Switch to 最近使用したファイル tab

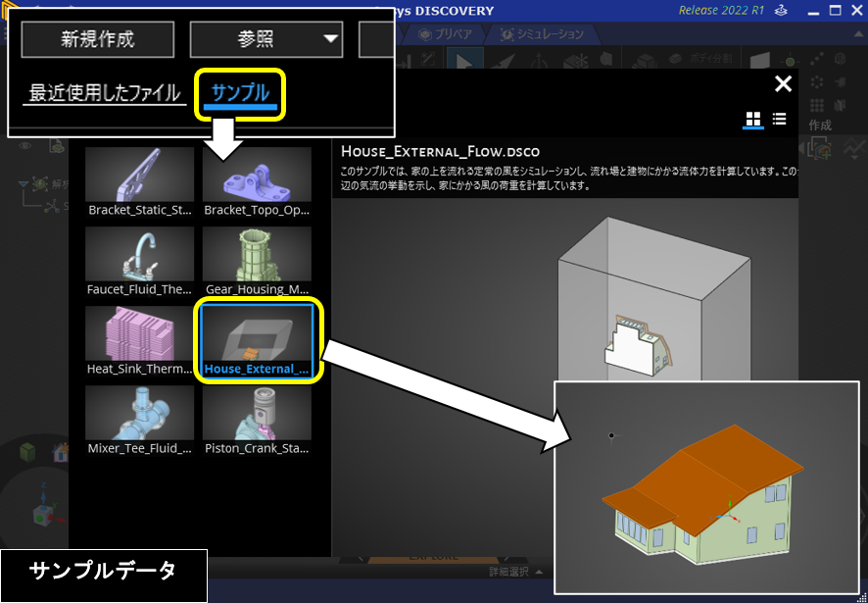tap(105, 93)
